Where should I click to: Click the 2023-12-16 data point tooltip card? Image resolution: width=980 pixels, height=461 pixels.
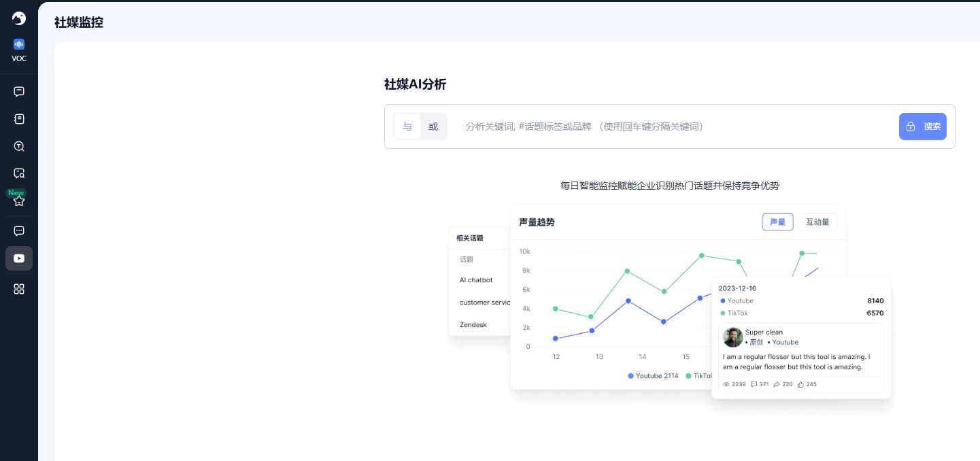coord(801,337)
